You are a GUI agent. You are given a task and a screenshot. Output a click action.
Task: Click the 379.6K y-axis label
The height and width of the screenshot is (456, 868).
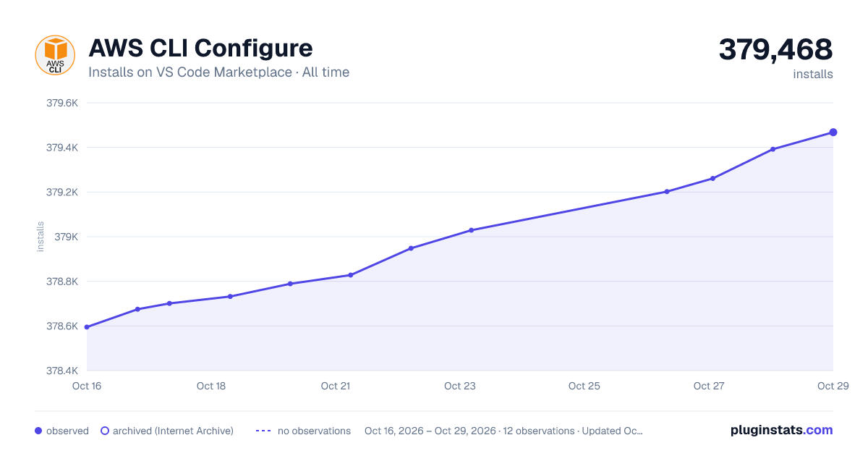tap(61, 103)
